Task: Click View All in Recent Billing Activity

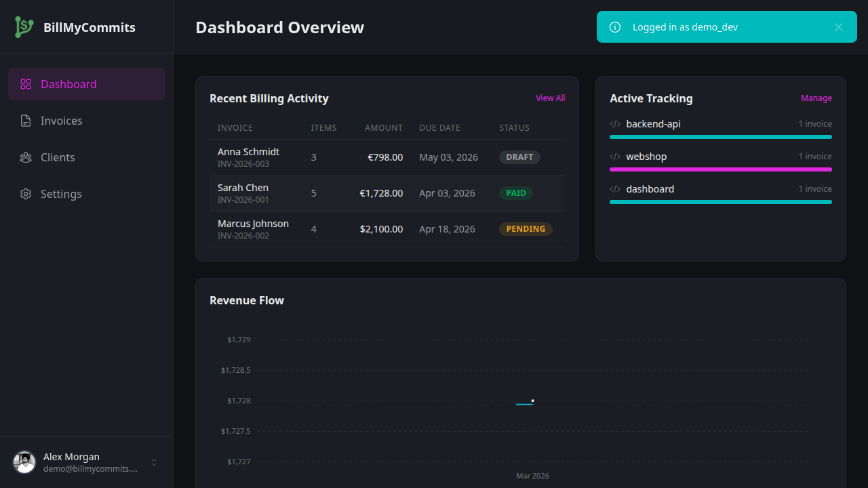Action: (550, 98)
